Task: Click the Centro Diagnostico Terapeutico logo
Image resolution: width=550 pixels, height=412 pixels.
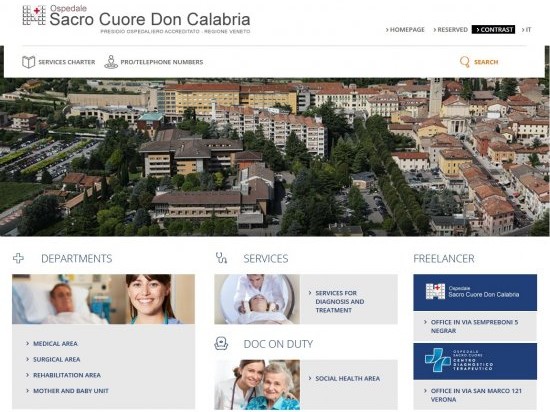Action: coord(475,361)
